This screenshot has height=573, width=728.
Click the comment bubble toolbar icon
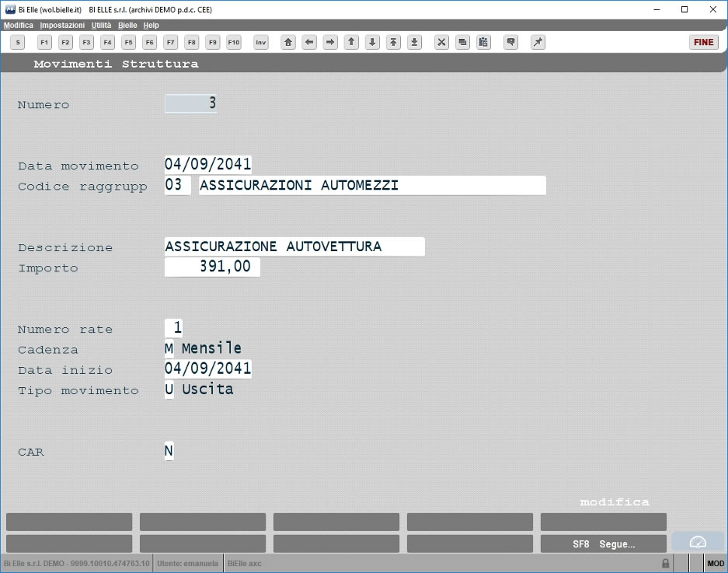(x=510, y=42)
